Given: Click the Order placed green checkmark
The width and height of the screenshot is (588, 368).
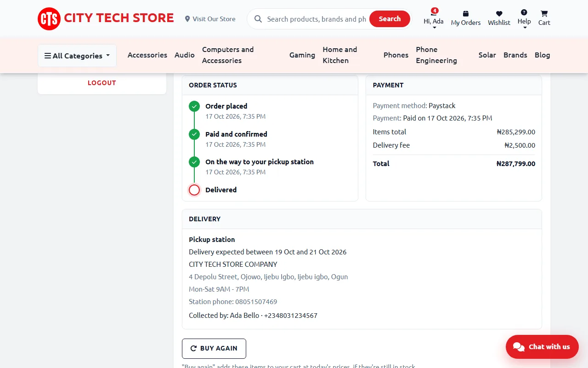Looking at the screenshot, I should (194, 106).
